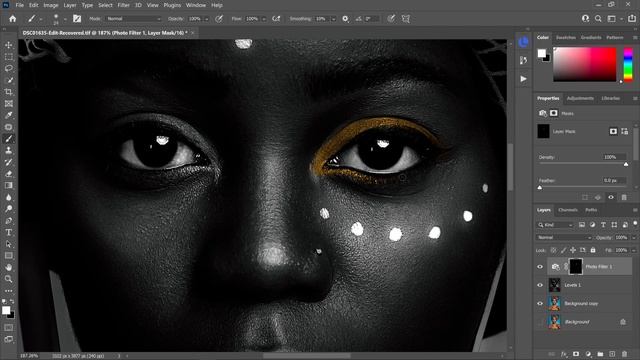Select the Gradient tool
This screenshot has width=640, height=360.
(x=9, y=185)
